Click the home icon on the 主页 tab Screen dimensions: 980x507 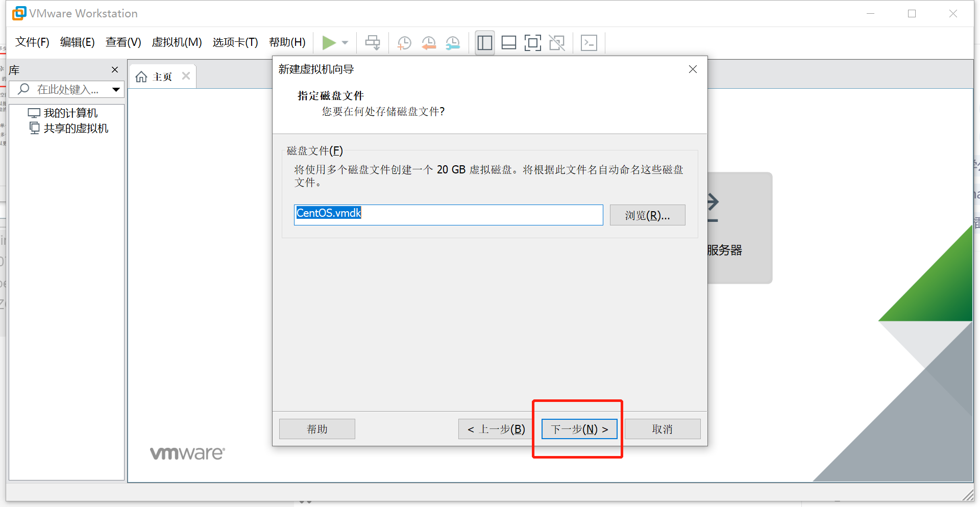(141, 76)
